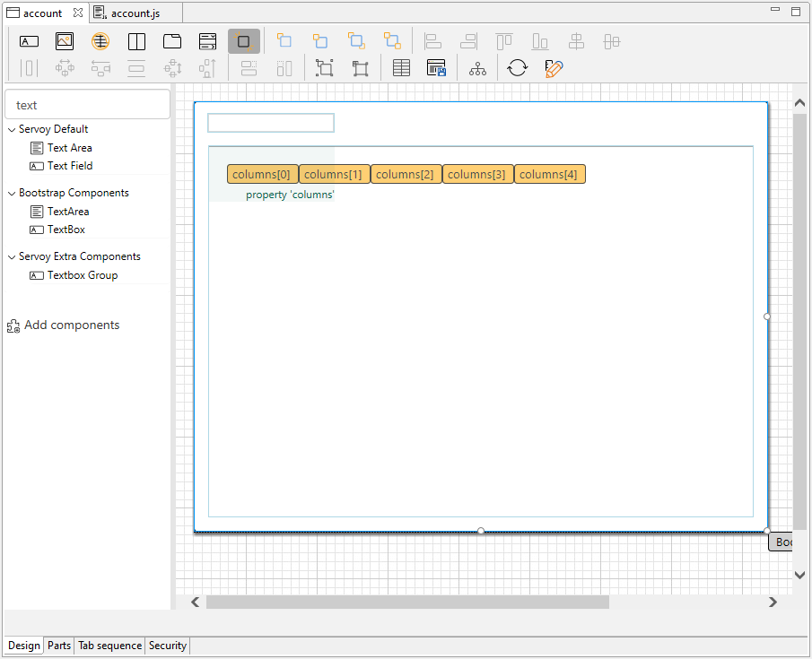This screenshot has width=812, height=659.
Task: Click the Add components link
Action: click(71, 325)
